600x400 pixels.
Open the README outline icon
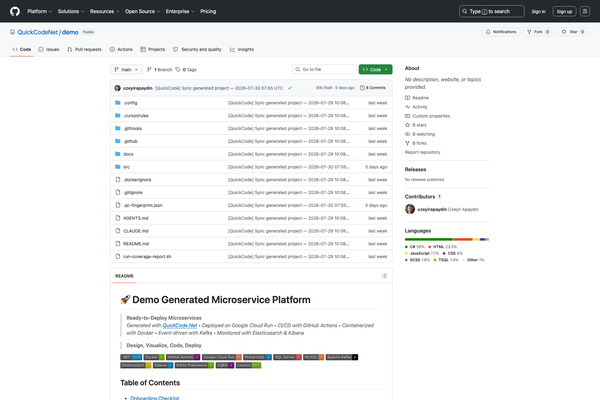coord(384,276)
